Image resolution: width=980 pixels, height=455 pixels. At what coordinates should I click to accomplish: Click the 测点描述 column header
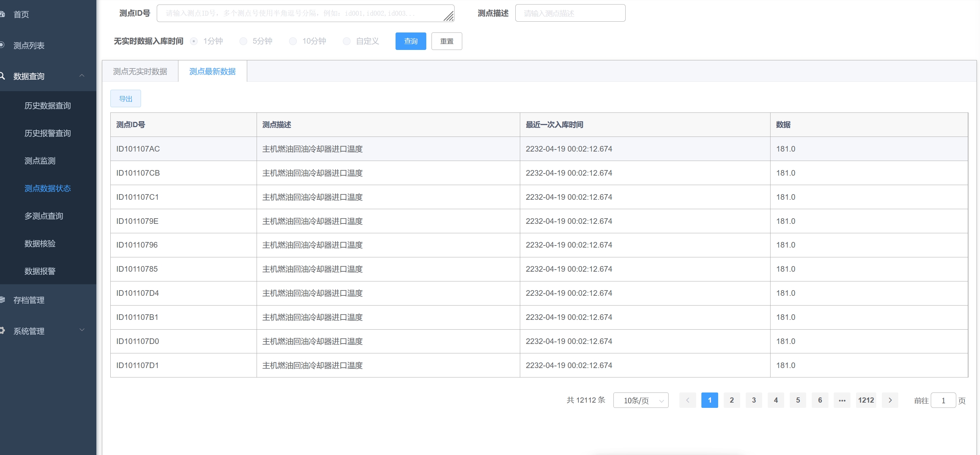388,124
